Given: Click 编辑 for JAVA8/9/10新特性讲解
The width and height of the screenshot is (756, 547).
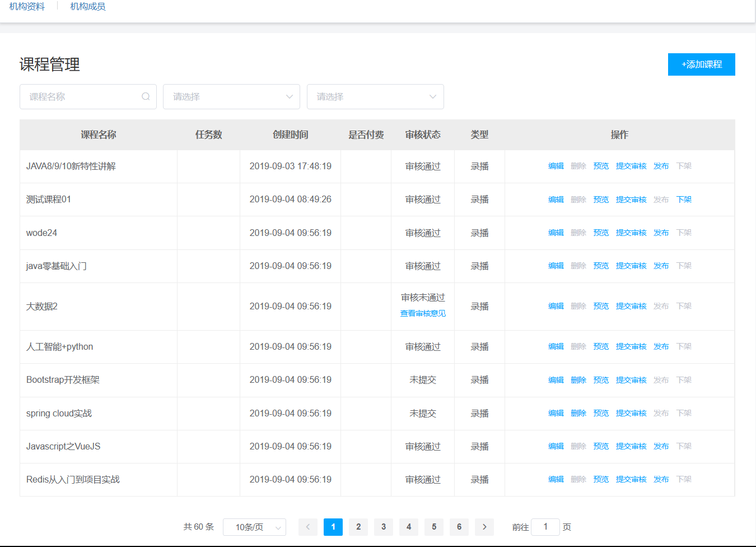Looking at the screenshot, I should (x=556, y=166).
